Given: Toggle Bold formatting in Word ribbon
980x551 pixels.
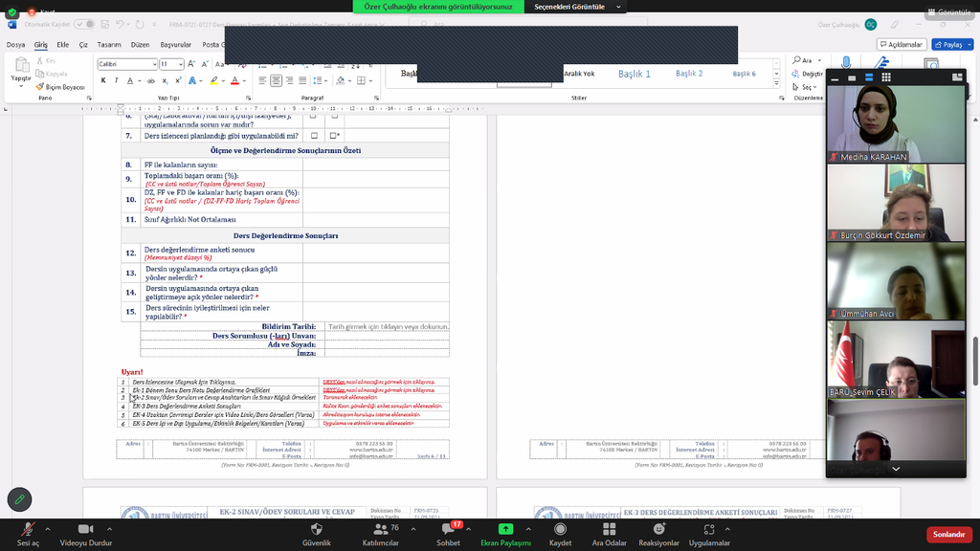Looking at the screenshot, I should tap(103, 81).
